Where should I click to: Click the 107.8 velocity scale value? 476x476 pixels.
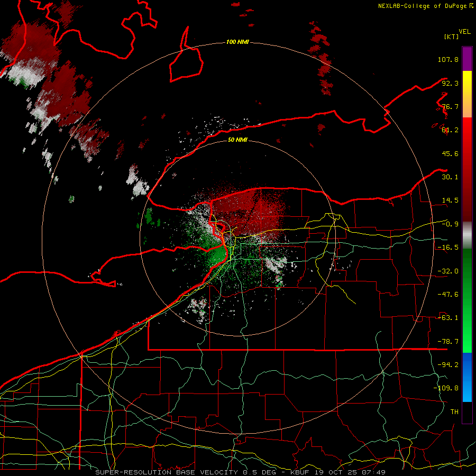click(448, 59)
